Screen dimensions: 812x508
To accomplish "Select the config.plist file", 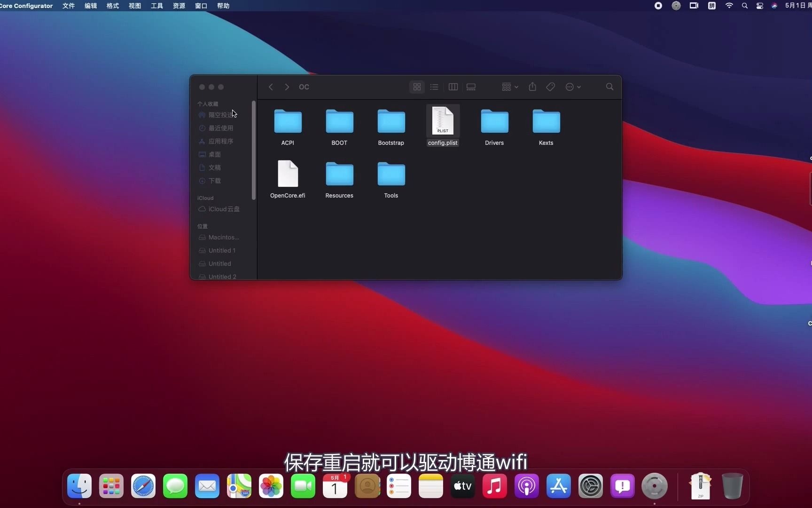I will 442,121.
